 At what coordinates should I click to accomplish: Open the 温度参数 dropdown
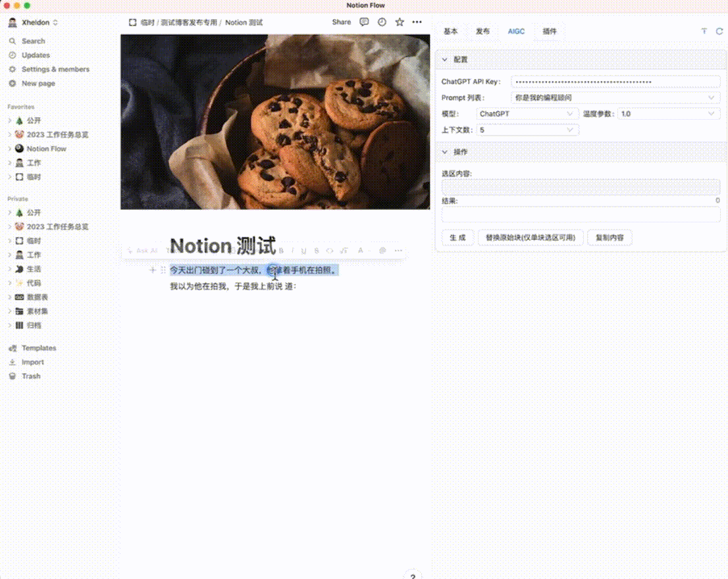point(669,114)
